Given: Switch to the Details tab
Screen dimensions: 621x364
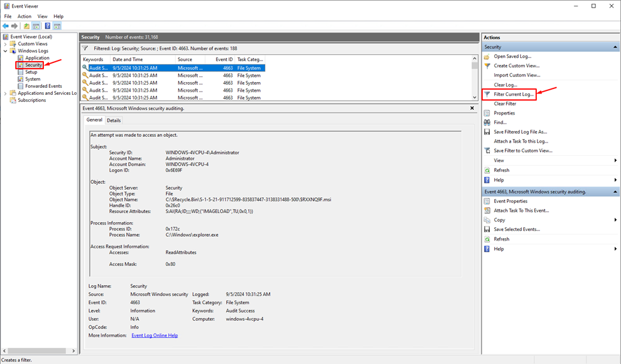Looking at the screenshot, I should coord(113,120).
